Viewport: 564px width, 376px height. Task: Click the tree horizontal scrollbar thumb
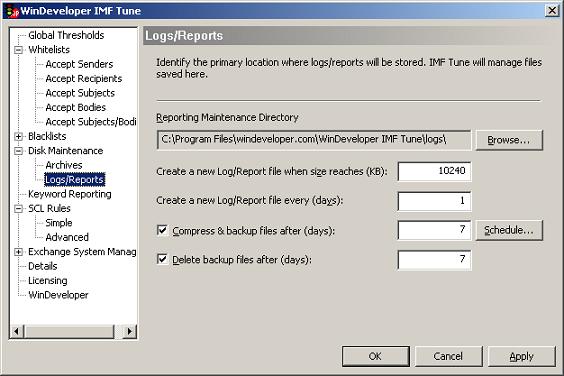[x=69, y=331]
